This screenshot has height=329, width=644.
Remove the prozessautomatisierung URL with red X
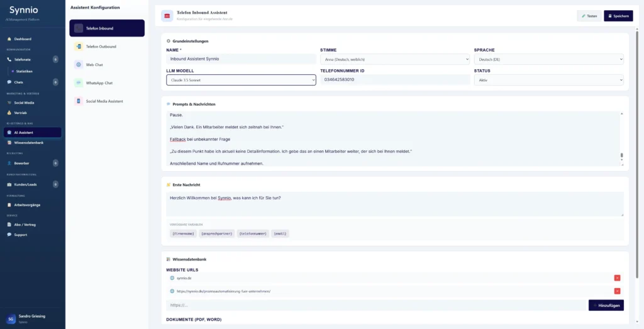(617, 291)
